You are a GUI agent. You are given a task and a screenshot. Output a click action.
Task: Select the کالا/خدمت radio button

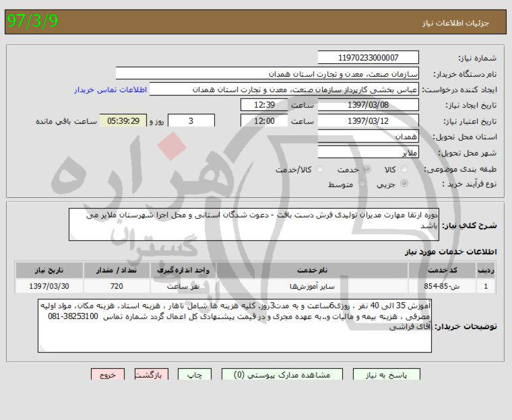tap(319, 169)
